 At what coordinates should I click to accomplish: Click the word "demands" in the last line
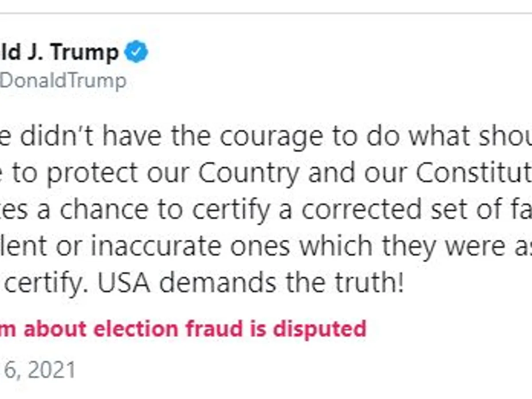(x=231, y=283)
